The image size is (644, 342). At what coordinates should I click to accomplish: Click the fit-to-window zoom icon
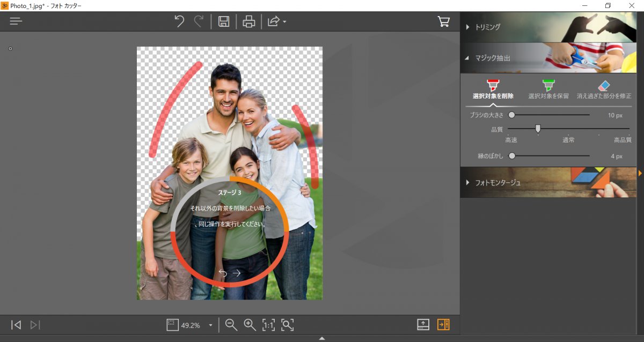288,324
